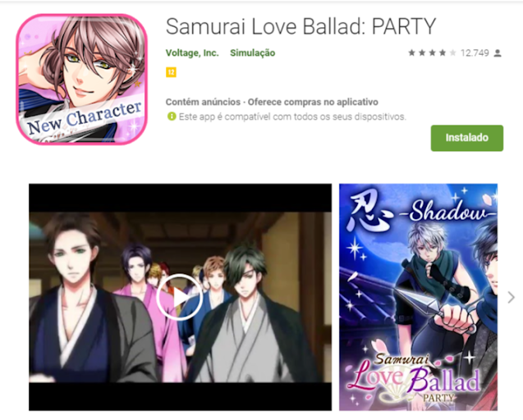
Task: Open the Shadow screenshot thumbnail
Action: pos(418,297)
